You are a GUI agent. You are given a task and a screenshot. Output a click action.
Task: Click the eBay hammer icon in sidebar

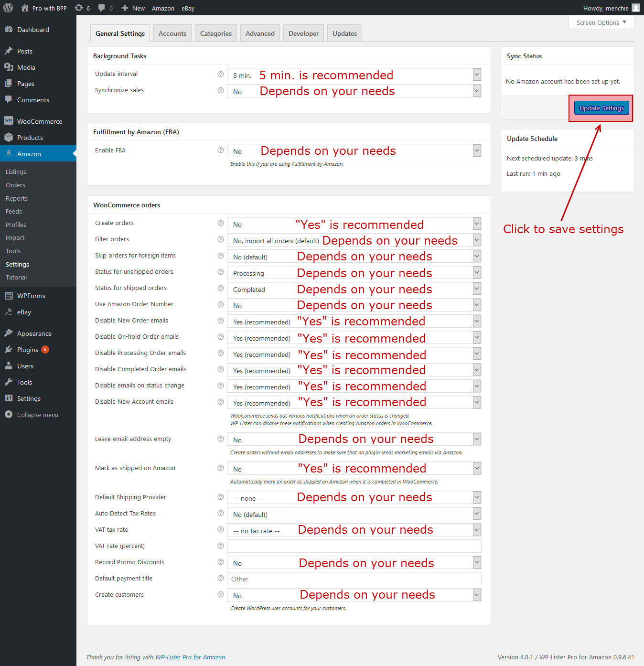point(9,312)
